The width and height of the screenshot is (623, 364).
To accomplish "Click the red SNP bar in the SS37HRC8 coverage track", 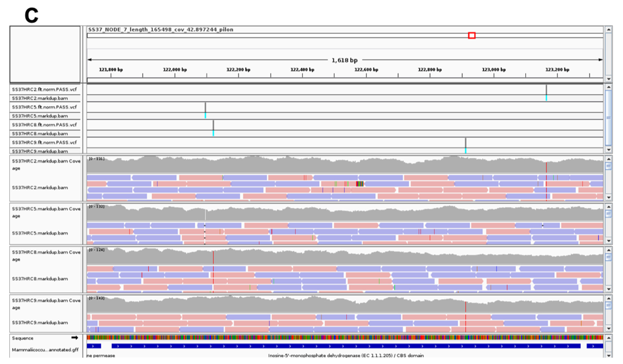I will [x=213, y=257].
